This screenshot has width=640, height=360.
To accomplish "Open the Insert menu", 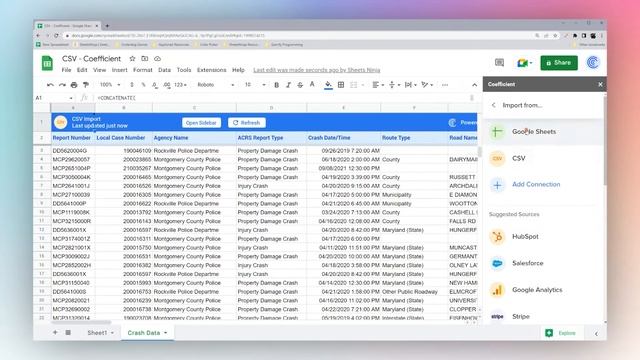I will 120,70.
